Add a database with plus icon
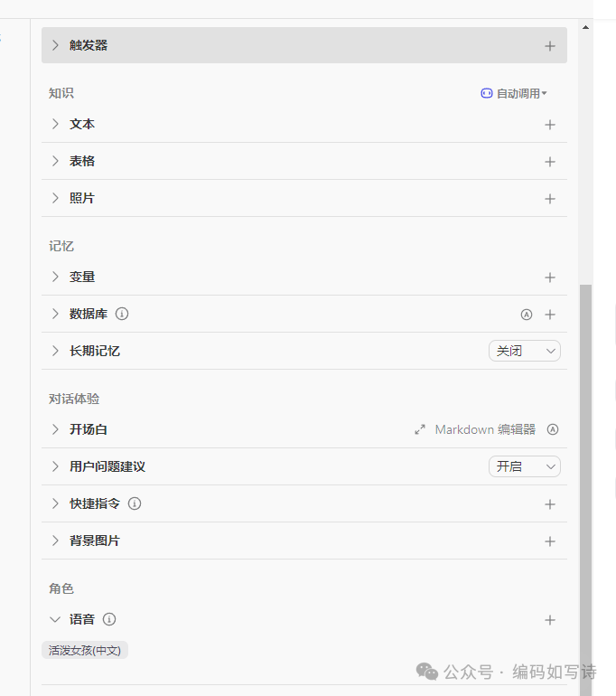This screenshot has height=696, width=616. pyautogui.click(x=549, y=315)
